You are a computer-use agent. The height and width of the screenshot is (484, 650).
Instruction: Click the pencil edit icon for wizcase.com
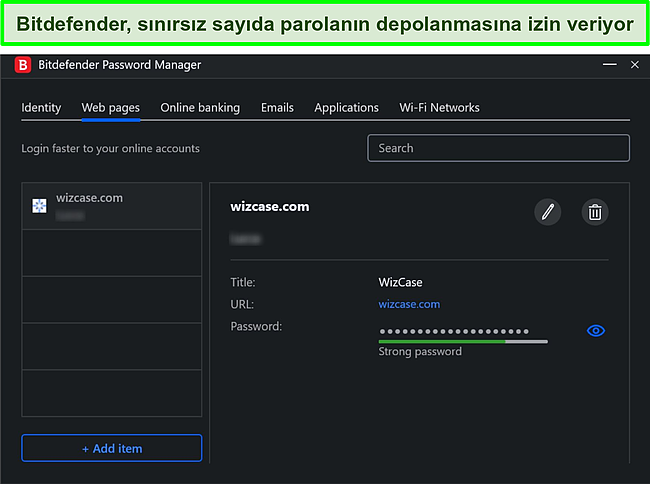pos(547,212)
